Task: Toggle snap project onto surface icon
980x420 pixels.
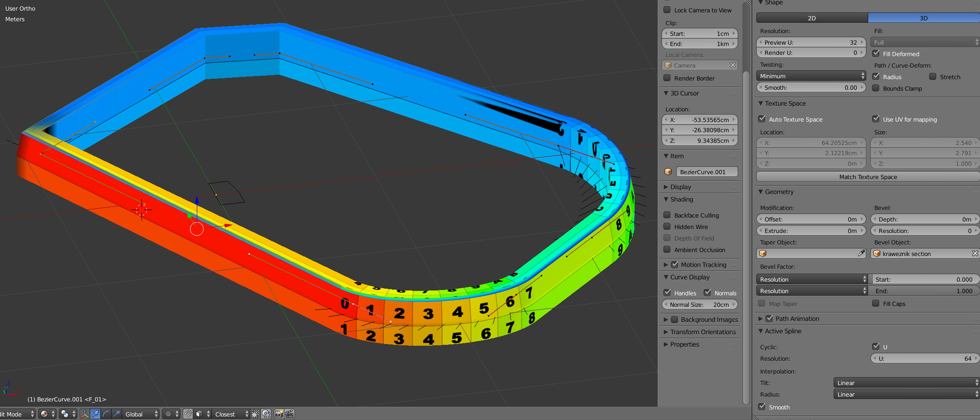Action: [x=266, y=414]
